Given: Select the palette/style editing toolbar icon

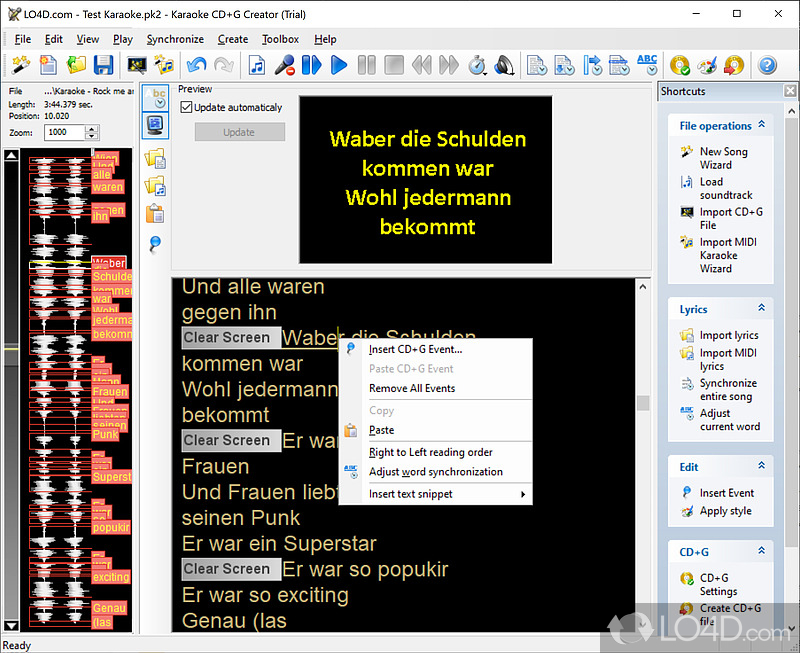Looking at the screenshot, I should (x=706, y=65).
